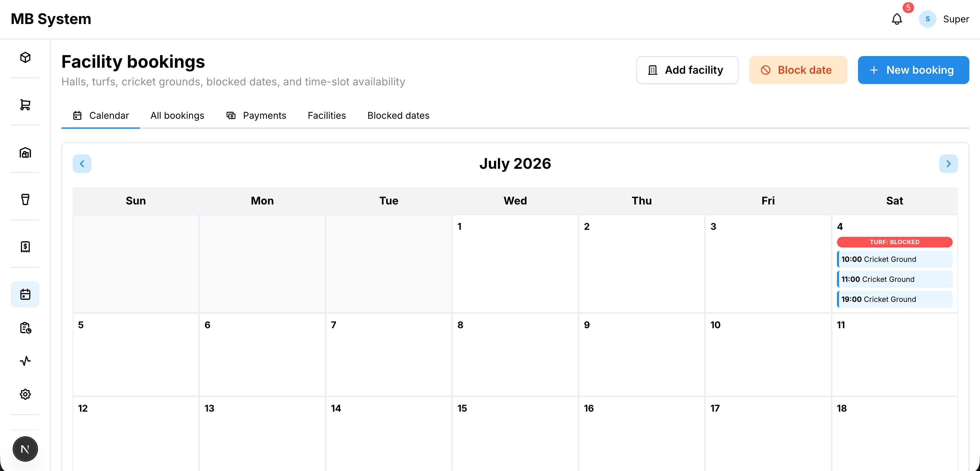This screenshot has width=980, height=471.
Task: Switch to the All bookings tab
Action: [x=177, y=115]
